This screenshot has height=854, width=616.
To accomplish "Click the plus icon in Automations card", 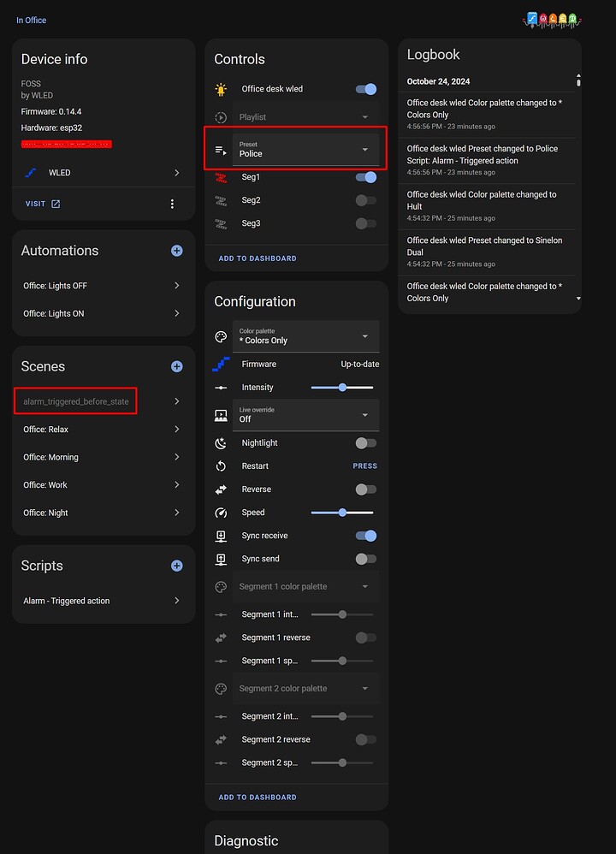I will [x=176, y=251].
